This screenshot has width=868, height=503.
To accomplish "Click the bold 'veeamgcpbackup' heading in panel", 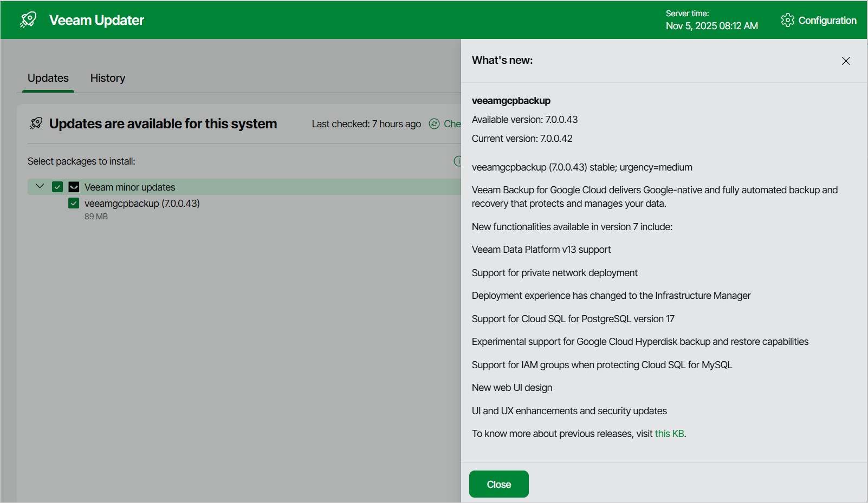I will click(x=511, y=101).
